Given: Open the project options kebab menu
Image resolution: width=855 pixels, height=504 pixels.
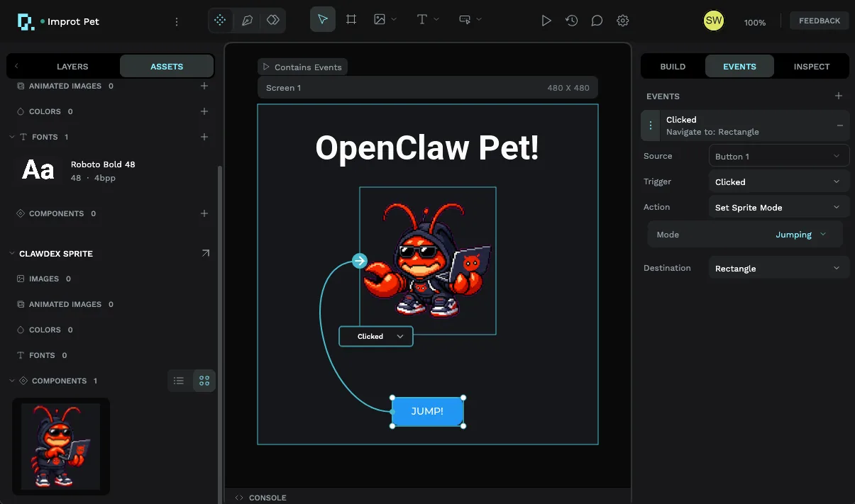Looking at the screenshot, I should pos(177,22).
